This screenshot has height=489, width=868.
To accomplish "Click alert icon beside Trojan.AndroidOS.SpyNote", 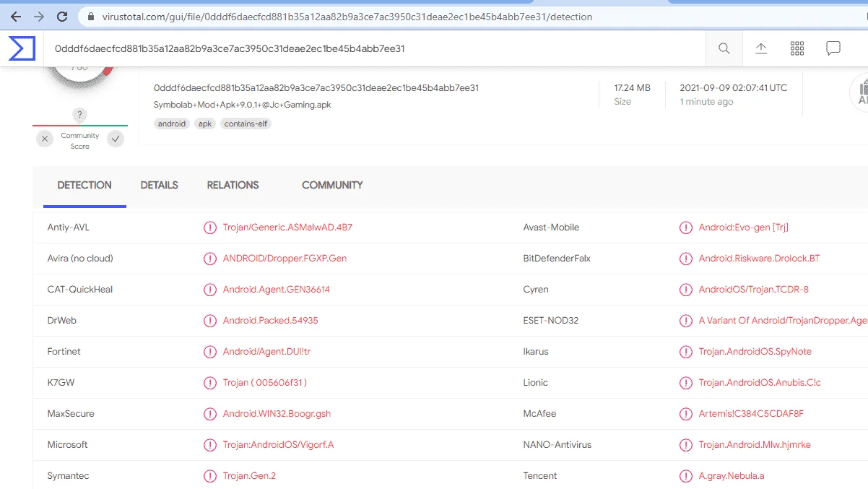I will (685, 352).
